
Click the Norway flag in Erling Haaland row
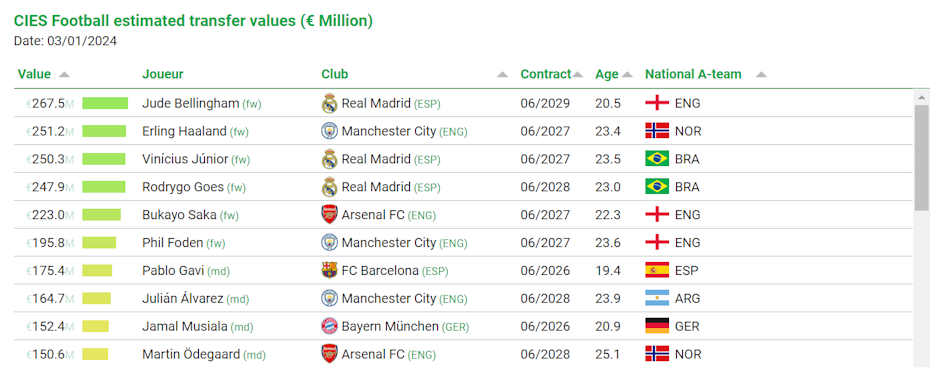657,131
